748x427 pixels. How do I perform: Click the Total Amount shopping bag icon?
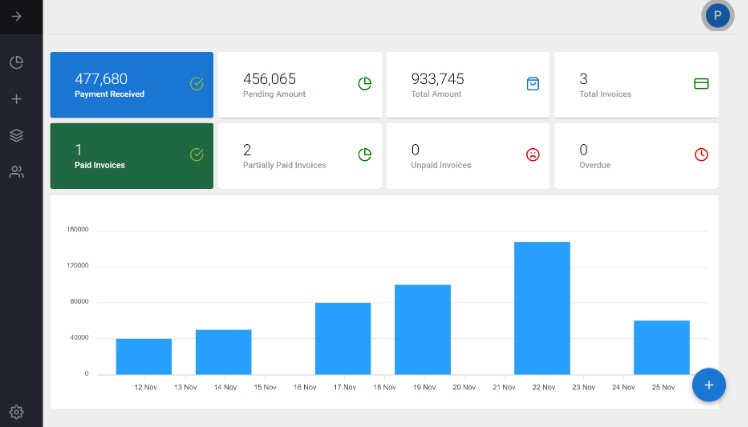point(533,84)
